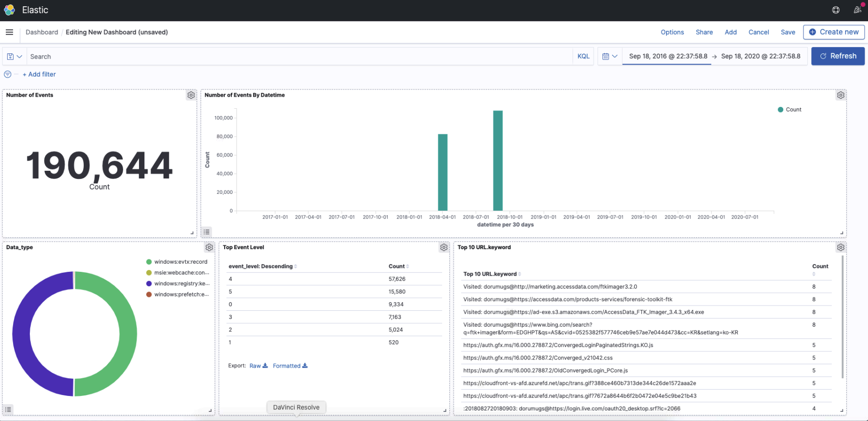Toggle msie:webcache legend series

[x=178, y=273]
